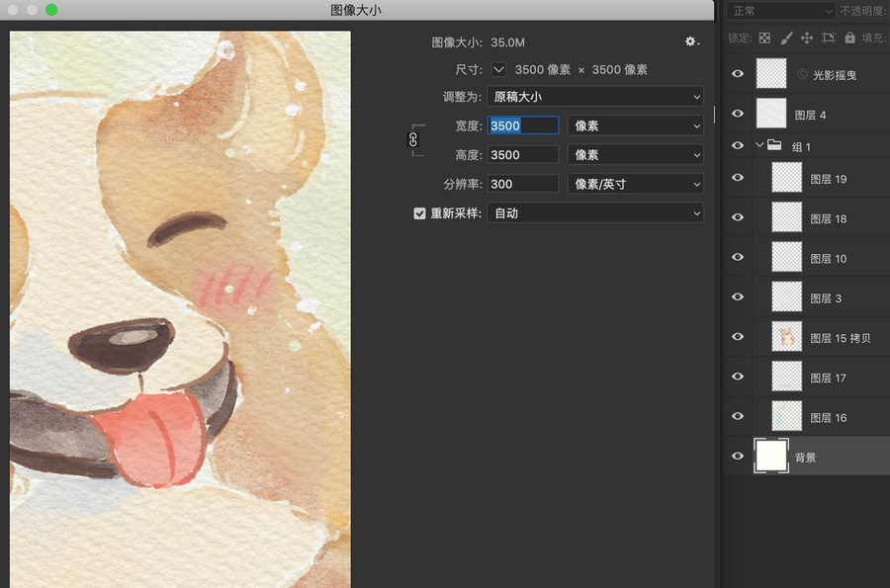The width and height of the screenshot is (890, 588).
Task: Select the 图层 10 layer thumbnail
Action: (x=787, y=256)
